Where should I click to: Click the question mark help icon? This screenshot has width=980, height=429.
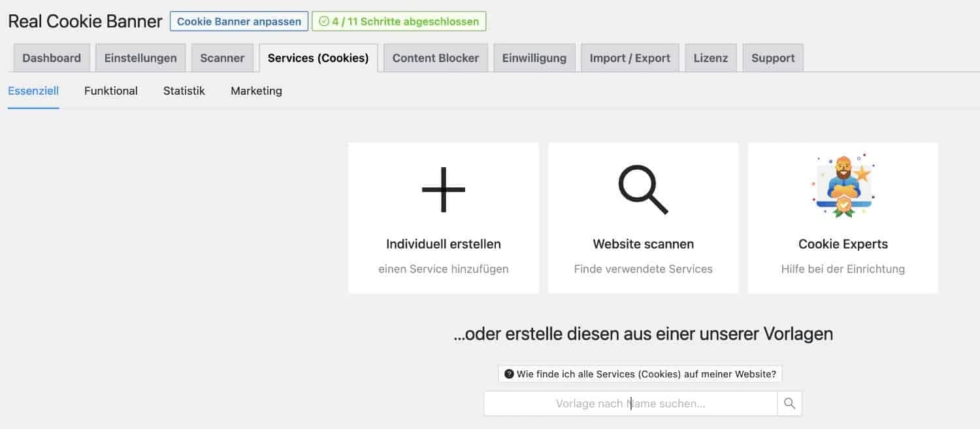509,374
